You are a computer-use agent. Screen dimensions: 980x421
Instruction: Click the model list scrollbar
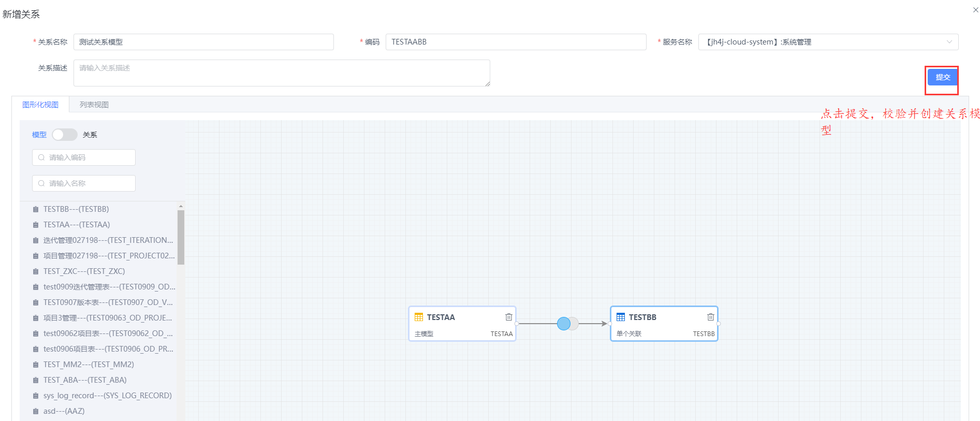181,237
